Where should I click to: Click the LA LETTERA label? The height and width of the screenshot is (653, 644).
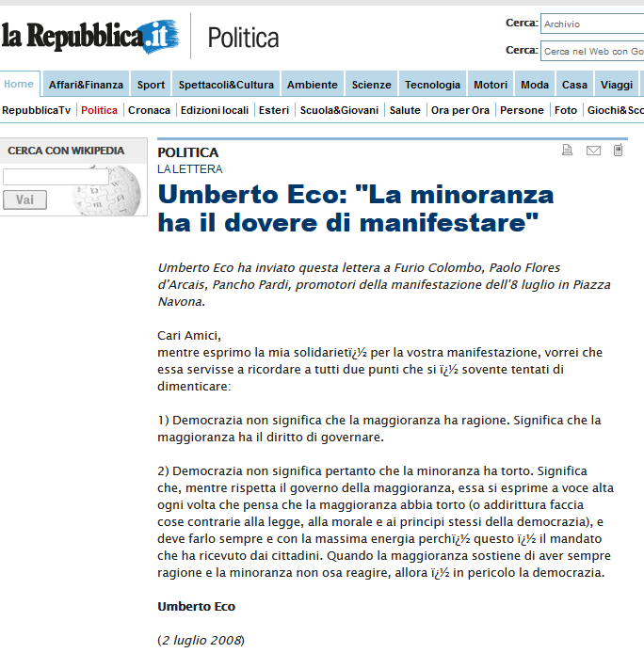189,169
